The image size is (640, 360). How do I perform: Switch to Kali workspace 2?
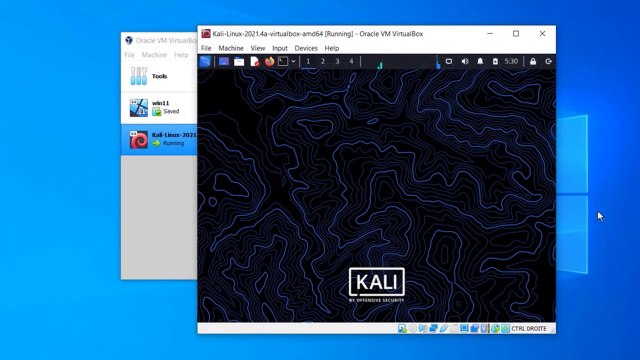(323, 61)
